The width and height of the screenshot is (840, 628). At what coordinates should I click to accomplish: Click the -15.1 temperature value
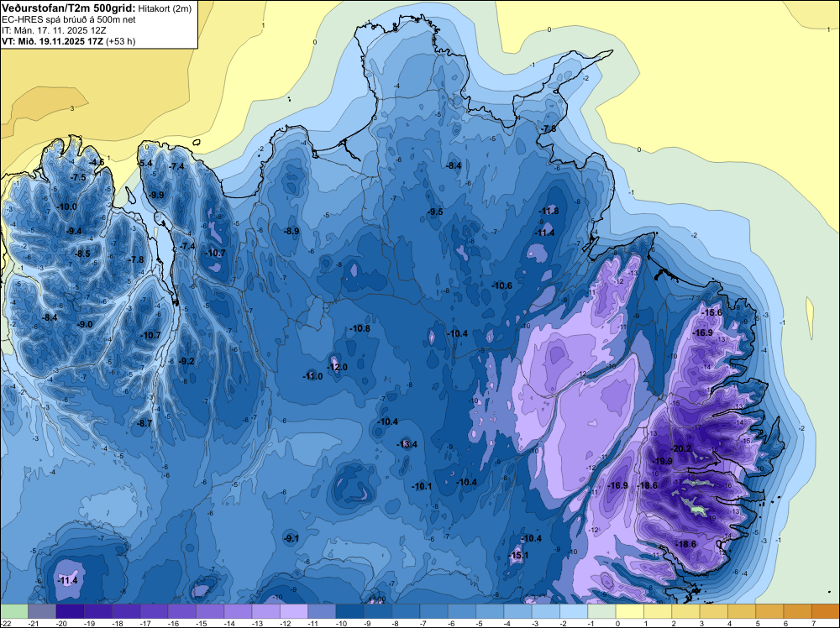click(518, 555)
